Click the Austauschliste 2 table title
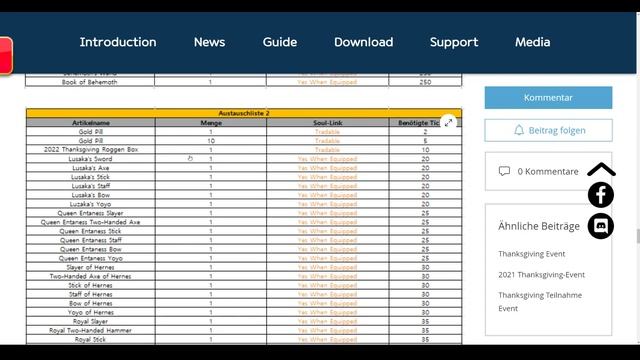 tap(244, 113)
